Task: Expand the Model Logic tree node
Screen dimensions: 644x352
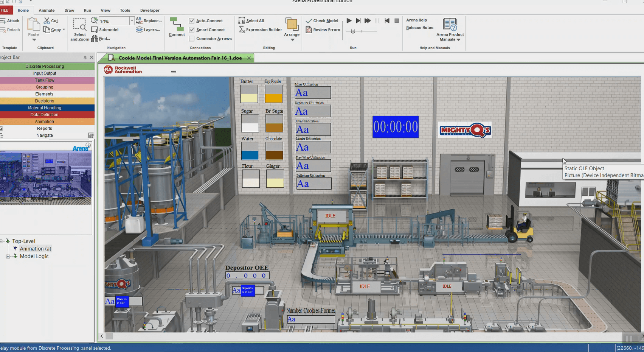Action: pyautogui.click(x=8, y=256)
